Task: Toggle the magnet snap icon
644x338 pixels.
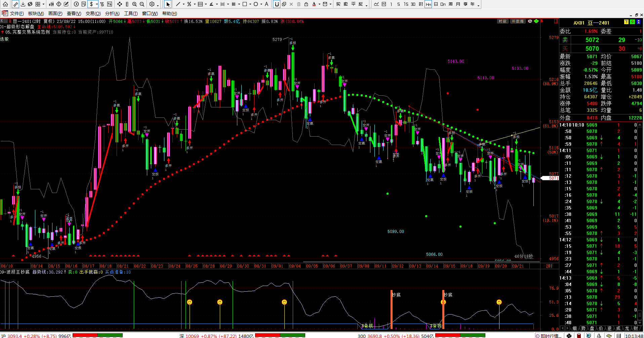Action: 276,4
